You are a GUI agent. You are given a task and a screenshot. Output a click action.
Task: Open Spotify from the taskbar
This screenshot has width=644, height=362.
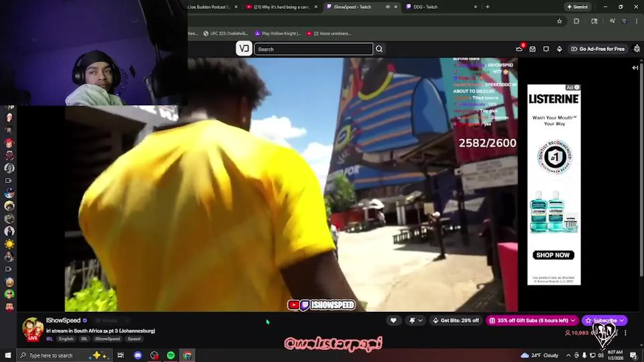(171, 355)
